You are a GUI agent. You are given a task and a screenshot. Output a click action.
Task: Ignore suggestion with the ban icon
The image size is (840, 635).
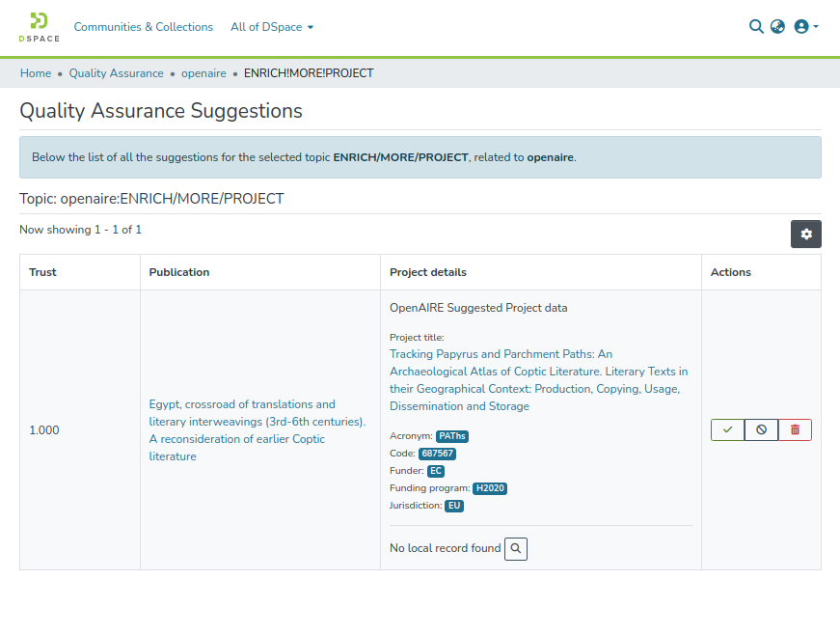pyautogui.click(x=761, y=429)
